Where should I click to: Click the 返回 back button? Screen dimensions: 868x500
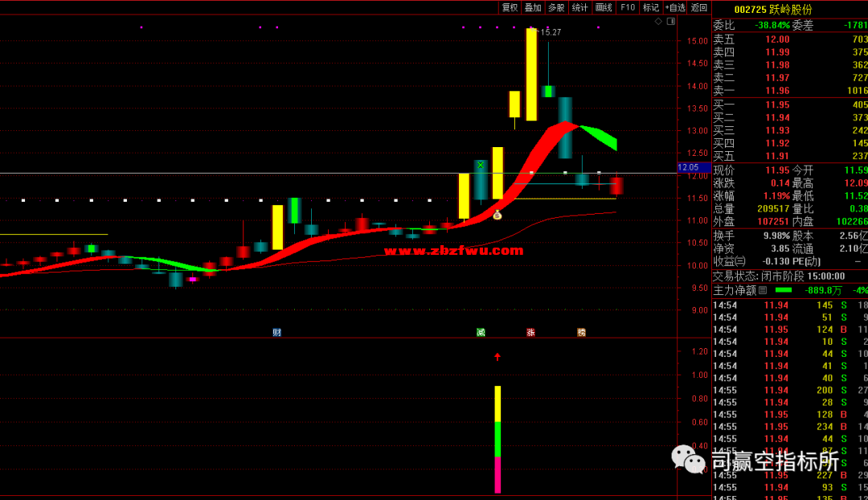(x=698, y=8)
